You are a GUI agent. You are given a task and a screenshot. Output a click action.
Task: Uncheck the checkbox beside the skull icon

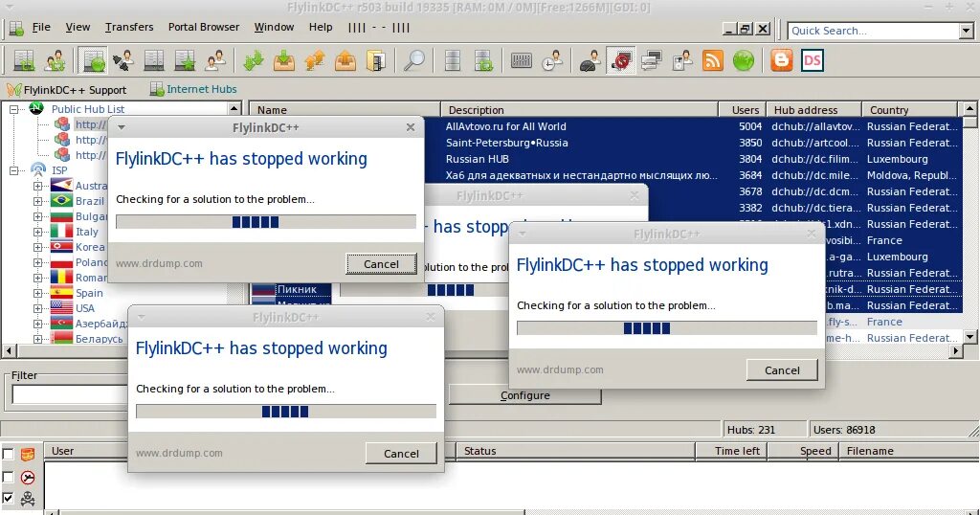[8, 499]
